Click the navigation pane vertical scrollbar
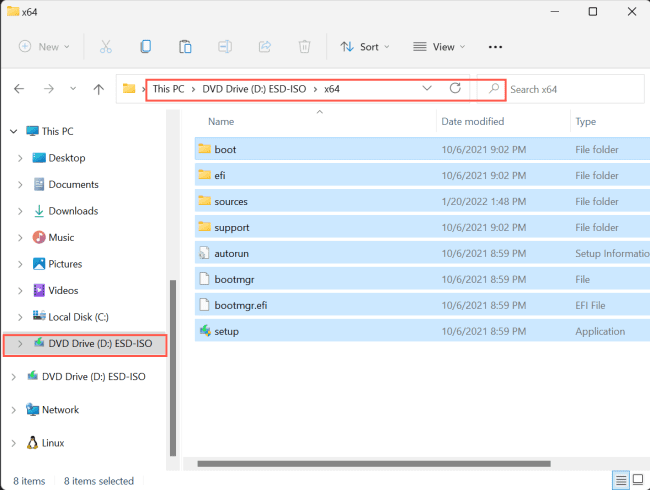The width and height of the screenshot is (650, 490). pyautogui.click(x=173, y=368)
